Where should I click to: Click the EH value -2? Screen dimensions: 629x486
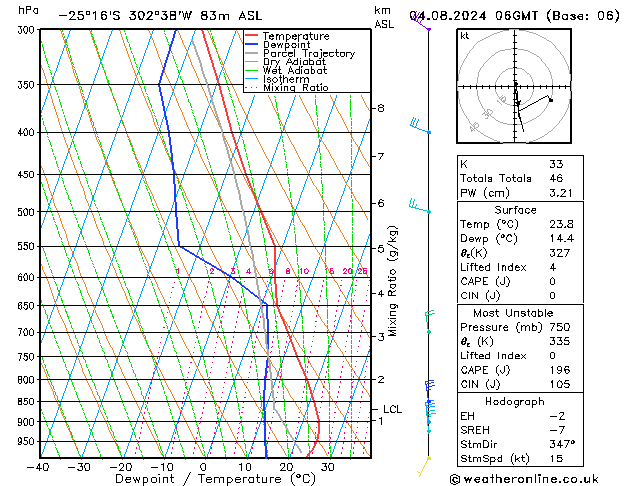557,416
